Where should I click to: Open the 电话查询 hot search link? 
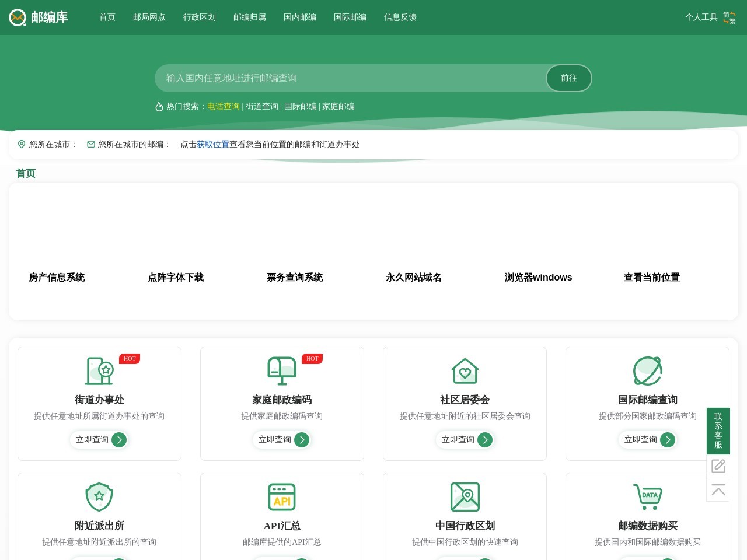[x=224, y=106]
